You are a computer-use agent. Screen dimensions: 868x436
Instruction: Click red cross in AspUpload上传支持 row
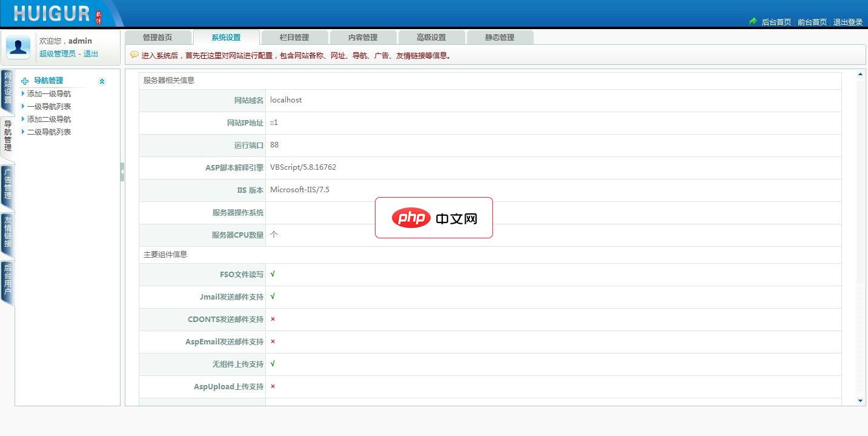pos(273,386)
